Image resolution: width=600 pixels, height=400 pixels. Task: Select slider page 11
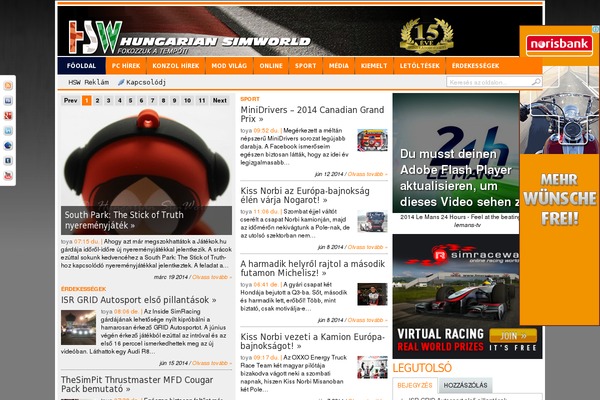click(202, 100)
